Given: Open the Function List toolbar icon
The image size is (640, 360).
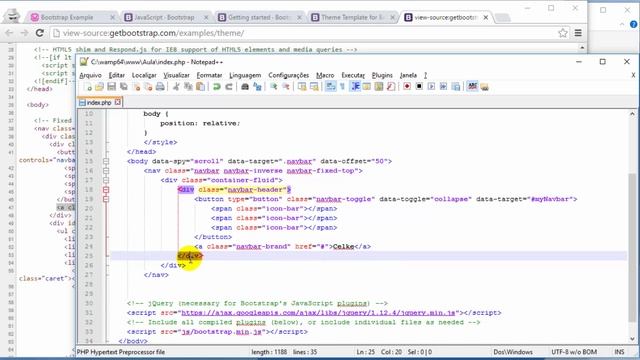Looking at the screenshot, I should pyautogui.click(x=391, y=87).
